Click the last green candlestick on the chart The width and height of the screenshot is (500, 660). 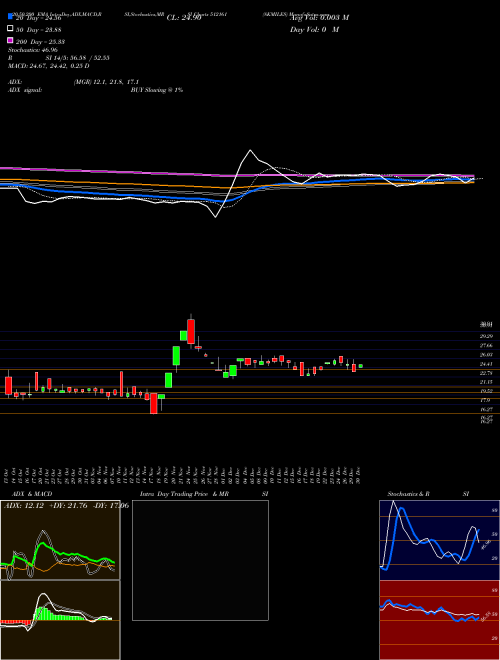tap(361, 366)
